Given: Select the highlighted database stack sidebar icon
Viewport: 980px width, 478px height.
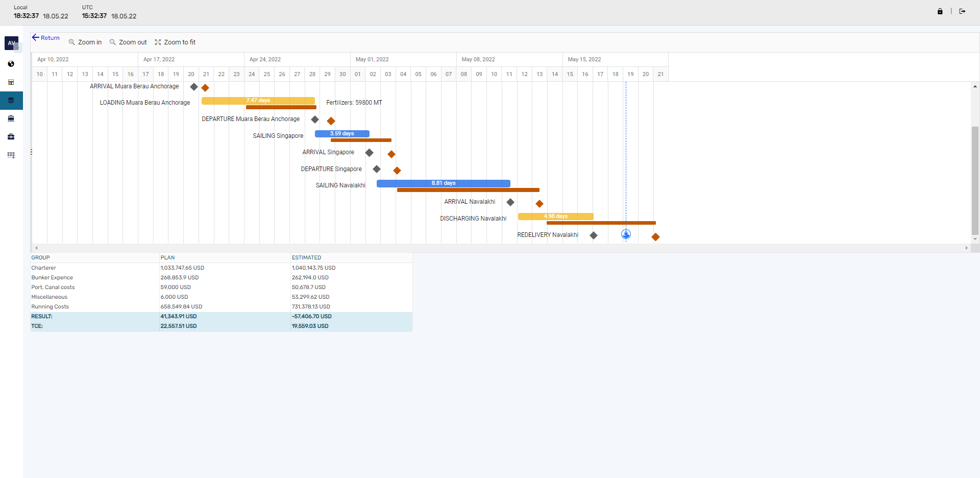Looking at the screenshot, I should pyautogui.click(x=11, y=101).
